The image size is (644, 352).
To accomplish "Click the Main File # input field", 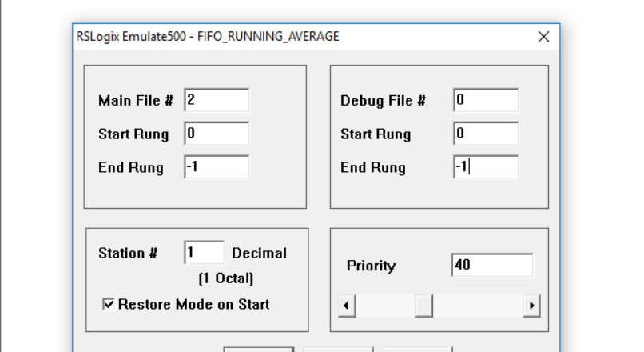I will click(x=217, y=100).
